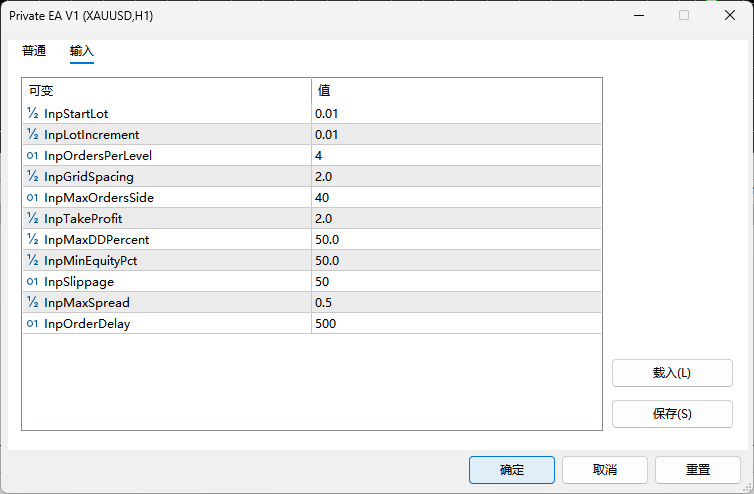Switch to the 普通 tab

34,51
